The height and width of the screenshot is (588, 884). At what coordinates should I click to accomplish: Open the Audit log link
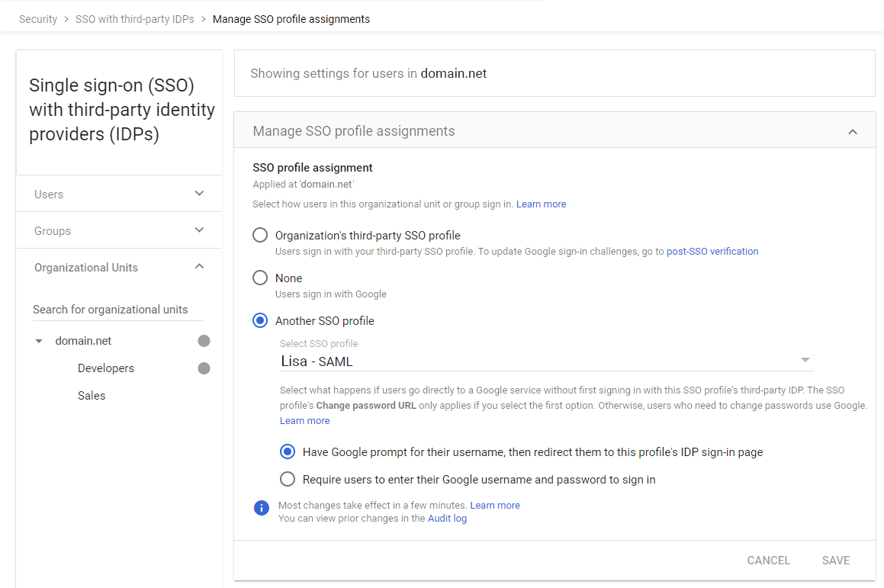447,519
